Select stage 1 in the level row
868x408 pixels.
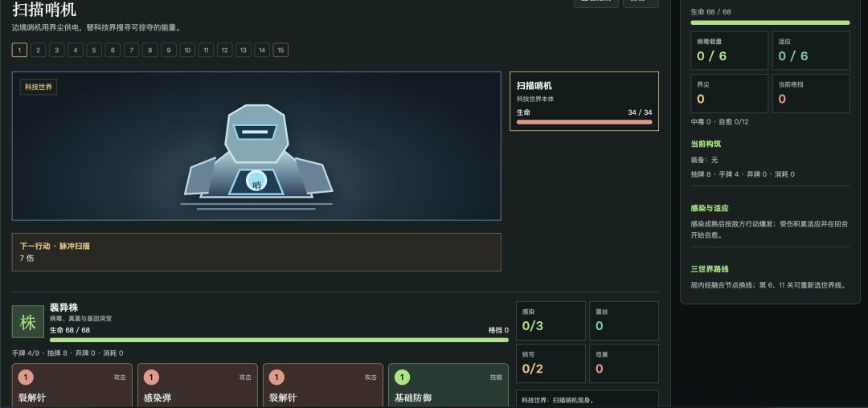pos(19,51)
